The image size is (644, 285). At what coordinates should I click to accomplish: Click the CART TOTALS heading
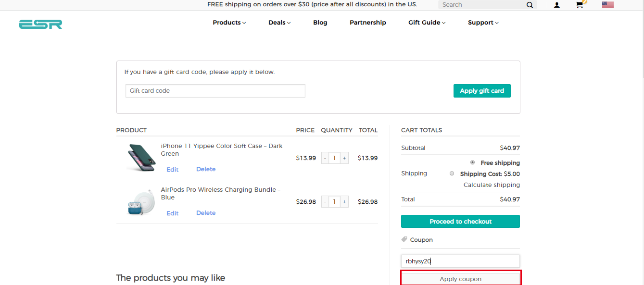click(422, 130)
